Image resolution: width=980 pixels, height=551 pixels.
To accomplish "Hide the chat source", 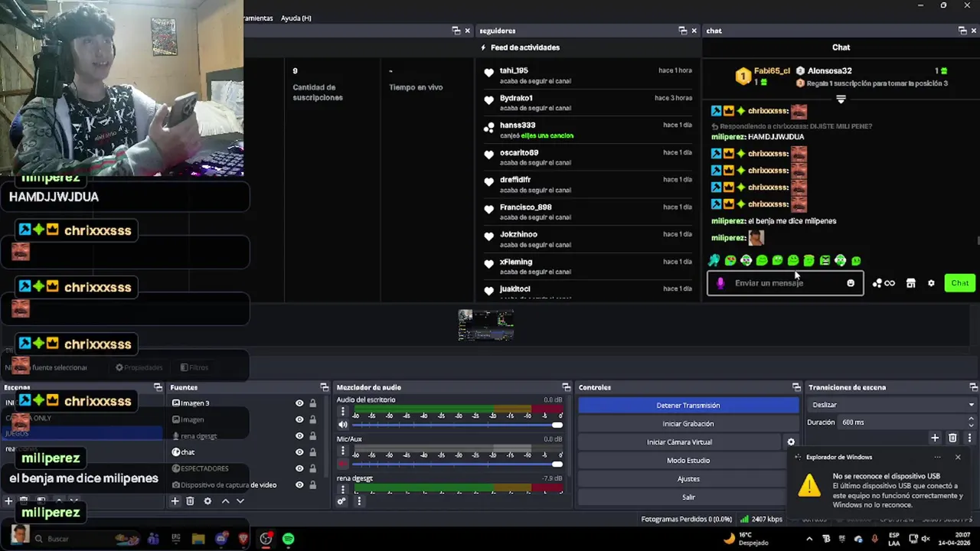I will coord(299,452).
